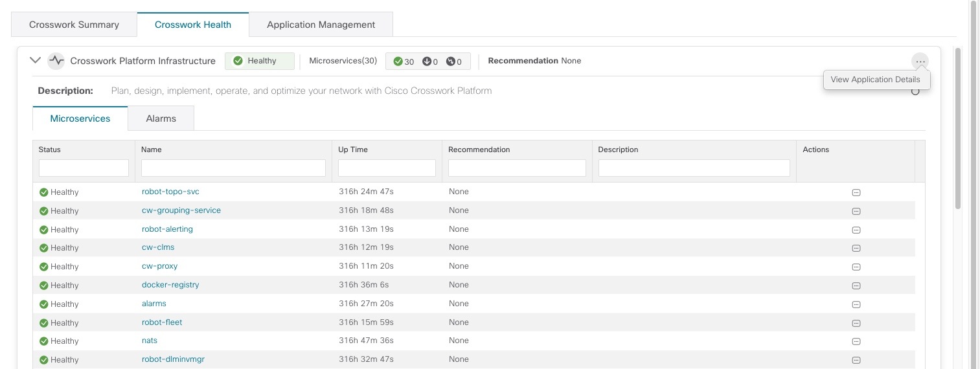Click healthy check icon for nats row
The width and height of the screenshot is (980, 369).
click(43, 341)
